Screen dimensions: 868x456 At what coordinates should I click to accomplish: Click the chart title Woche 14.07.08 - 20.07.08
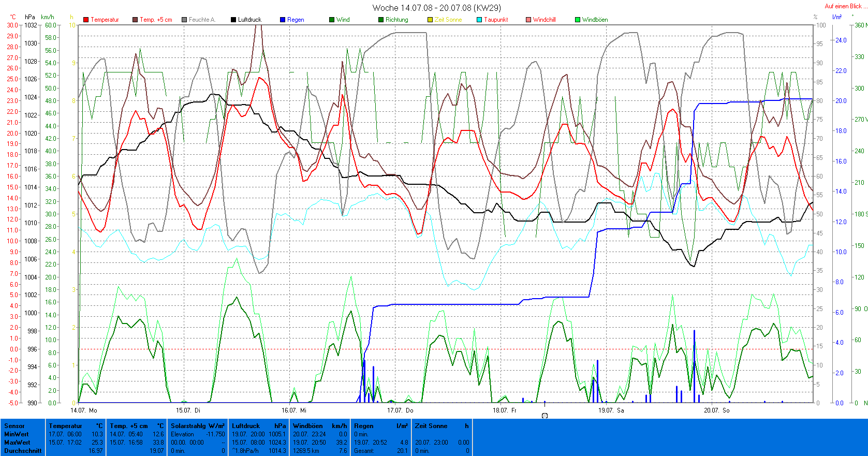click(x=436, y=8)
